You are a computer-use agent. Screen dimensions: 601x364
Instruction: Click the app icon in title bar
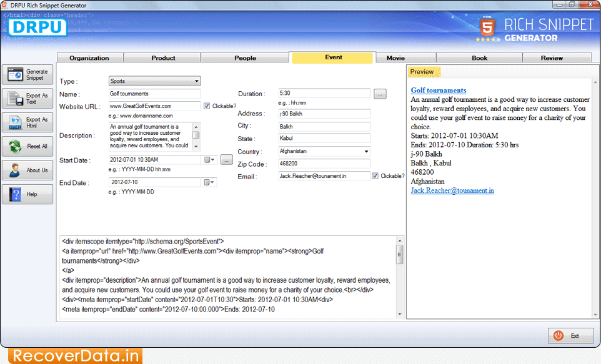4,5
